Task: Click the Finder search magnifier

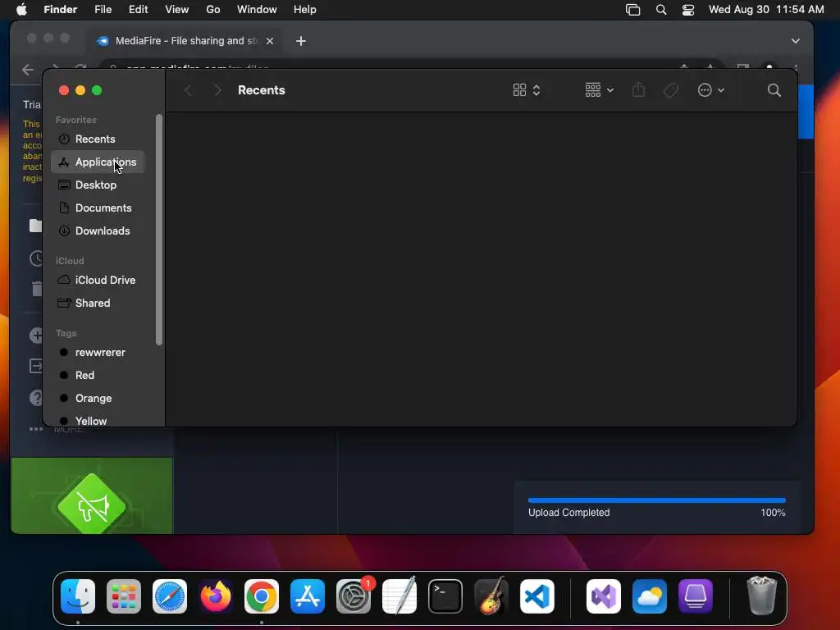Action: pyautogui.click(x=774, y=90)
